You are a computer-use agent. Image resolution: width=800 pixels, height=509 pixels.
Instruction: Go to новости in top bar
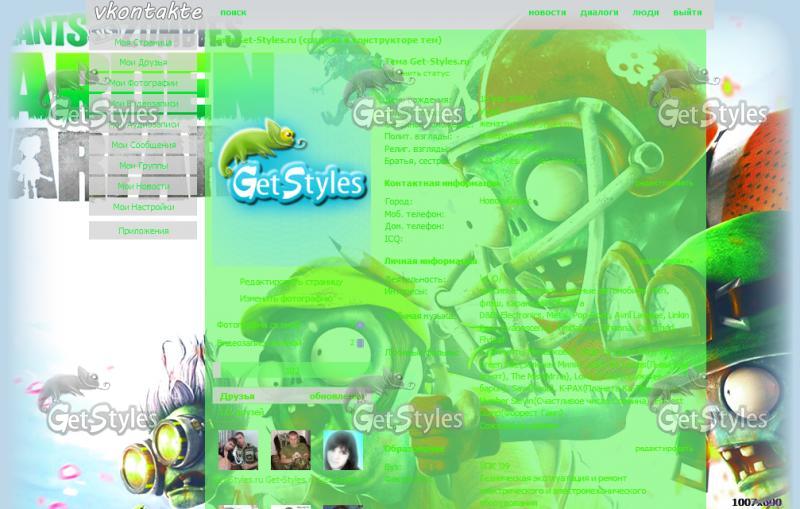[x=546, y=13]
